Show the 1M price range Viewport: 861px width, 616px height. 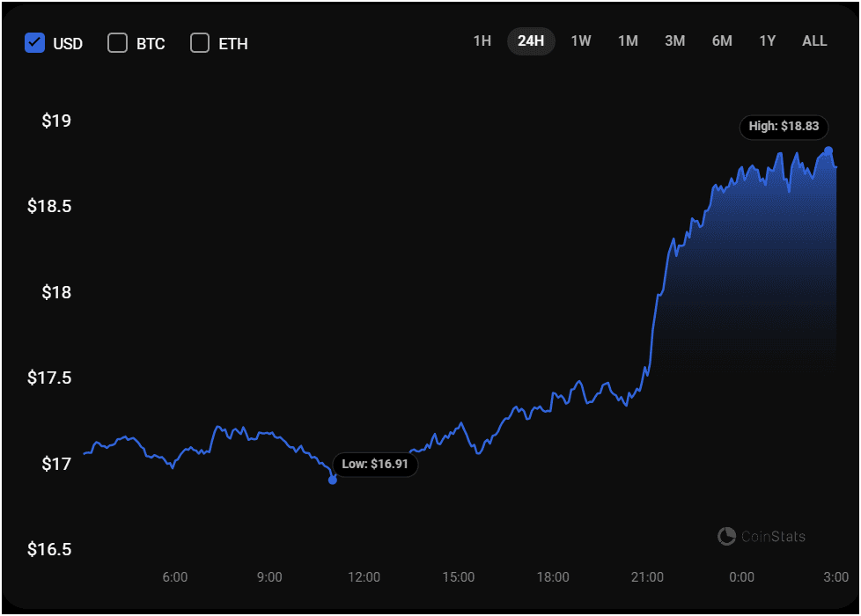628,41
